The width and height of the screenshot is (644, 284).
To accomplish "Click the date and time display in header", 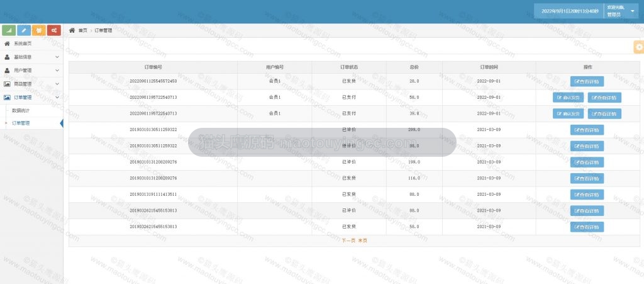I will click(569, 11).
